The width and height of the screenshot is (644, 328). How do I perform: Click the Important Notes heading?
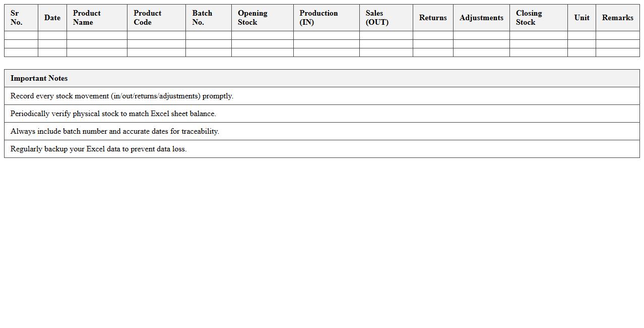[39, 78]
